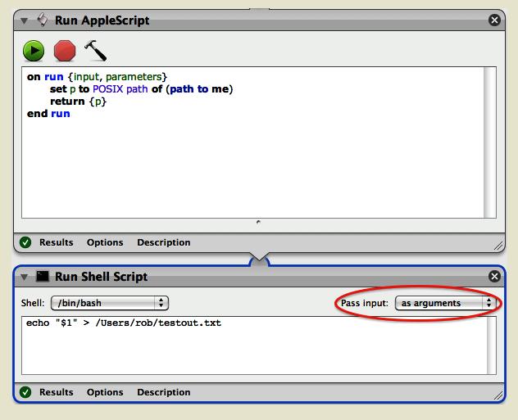View Description of the Run Shell Script action
Viewport: 518px width, 420px height.
[164, 392]
